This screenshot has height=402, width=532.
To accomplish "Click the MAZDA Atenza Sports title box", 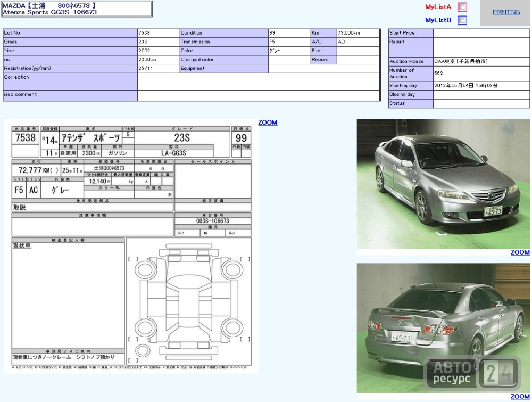I will point(77,9).
